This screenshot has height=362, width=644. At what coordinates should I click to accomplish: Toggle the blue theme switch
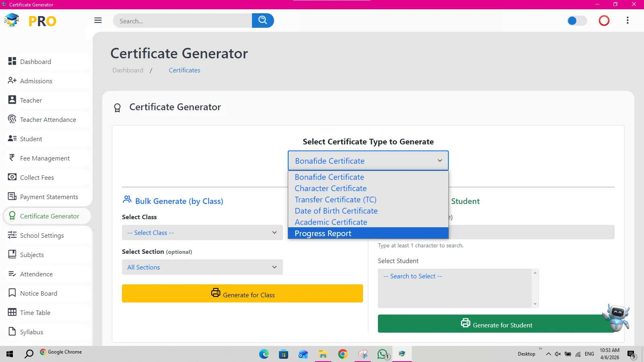coord(577,21)
